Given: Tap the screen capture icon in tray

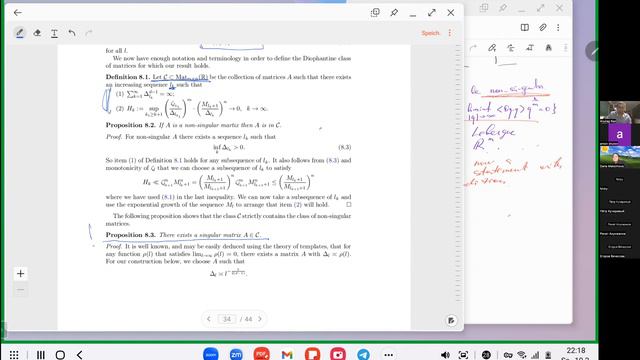Looking at the screenshot, I should [463, 355].
